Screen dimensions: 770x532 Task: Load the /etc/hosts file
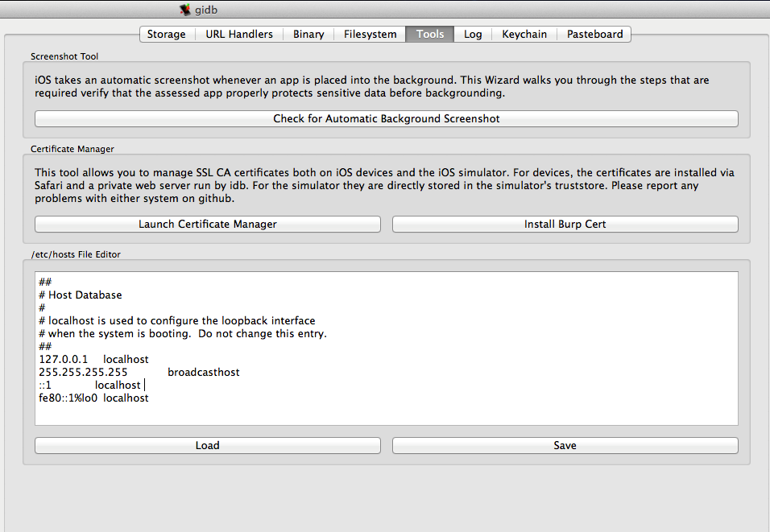208,445
